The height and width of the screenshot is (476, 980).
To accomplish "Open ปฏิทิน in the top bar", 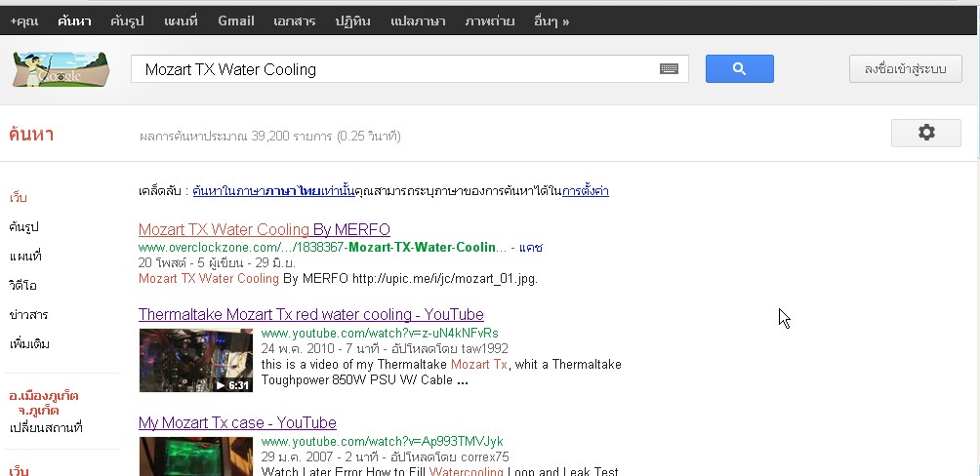I will 352,21.
